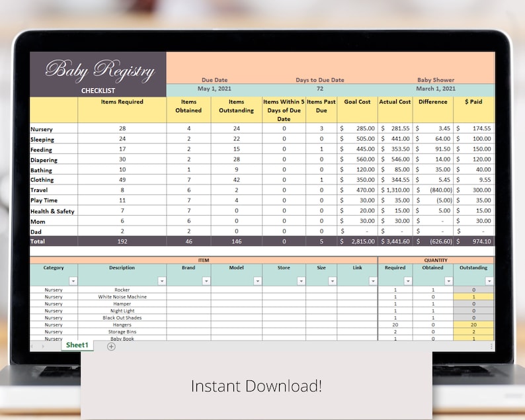Select the Storage Bins description cell
The image size is (525, 420).
122,332
